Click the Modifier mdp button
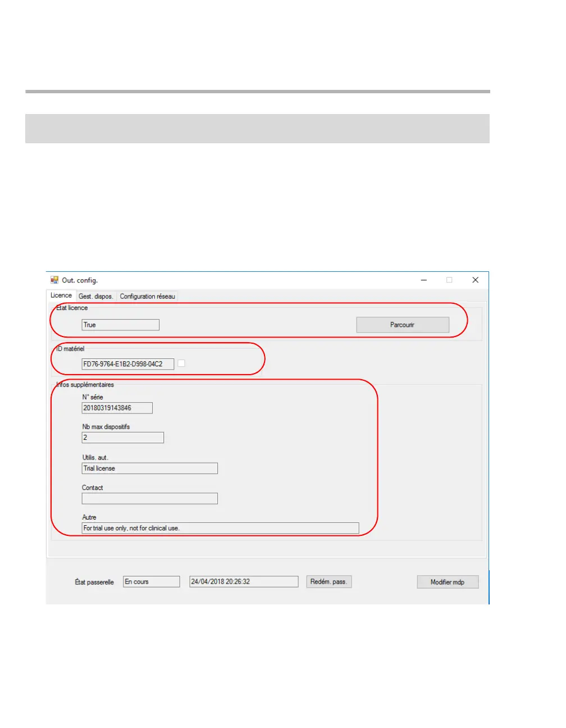Viewport: 566px width, 728px height. coord(448,582)
